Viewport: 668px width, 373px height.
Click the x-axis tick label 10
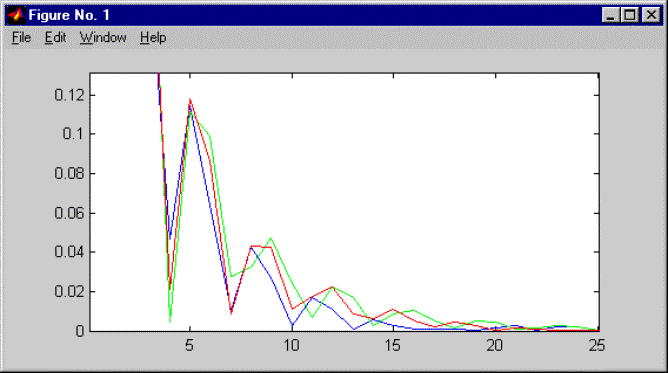click(x=291, y=346)
